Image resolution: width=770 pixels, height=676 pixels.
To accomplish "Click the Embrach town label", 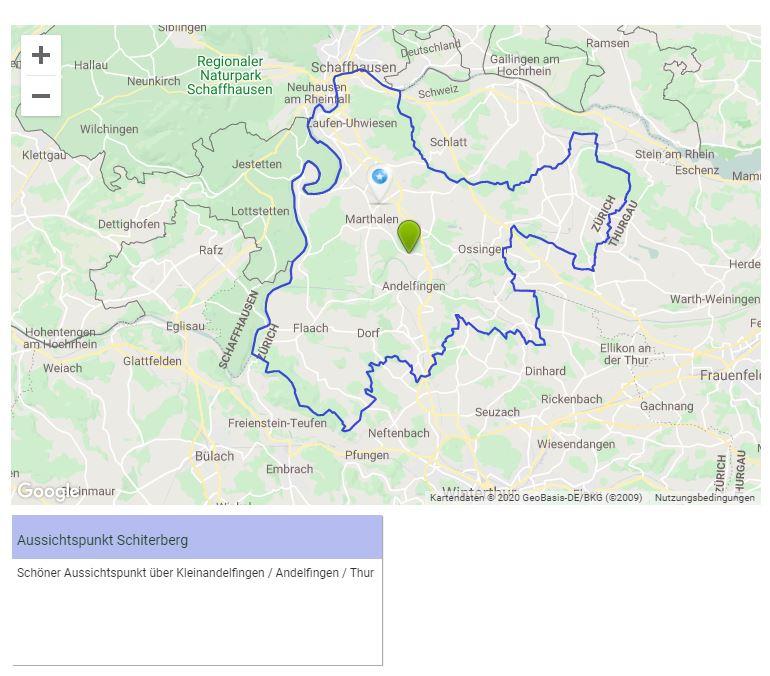I will point(289,469).
